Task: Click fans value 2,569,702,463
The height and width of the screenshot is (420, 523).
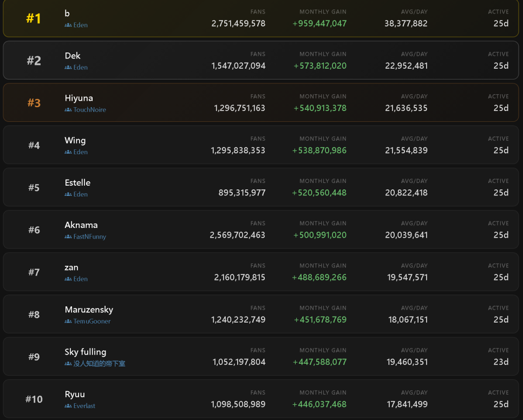Action: 238,235
